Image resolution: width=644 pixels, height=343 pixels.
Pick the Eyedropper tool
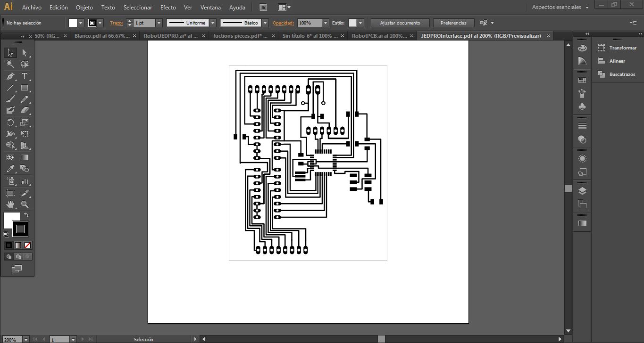(10, 169)
